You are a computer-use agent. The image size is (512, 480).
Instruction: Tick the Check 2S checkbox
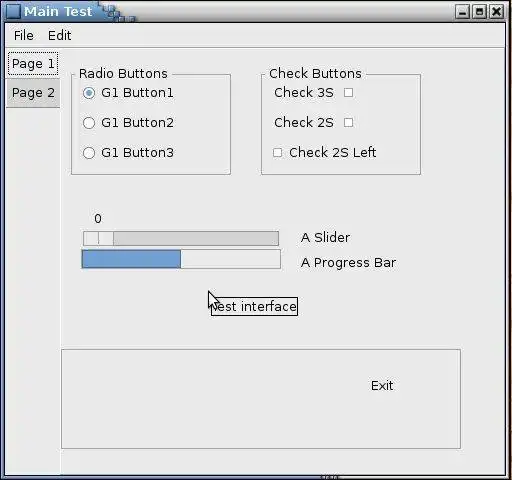point(348,122)
